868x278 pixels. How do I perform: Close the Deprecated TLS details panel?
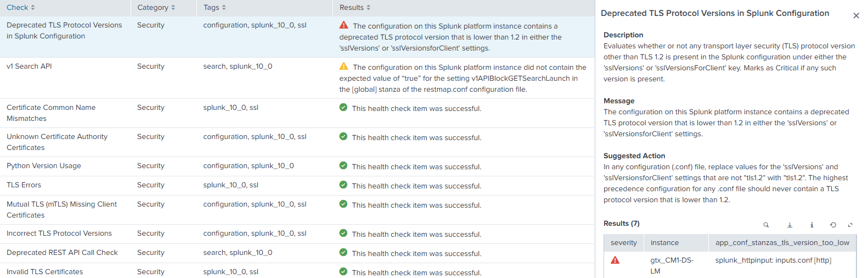[x=856, y=15]
